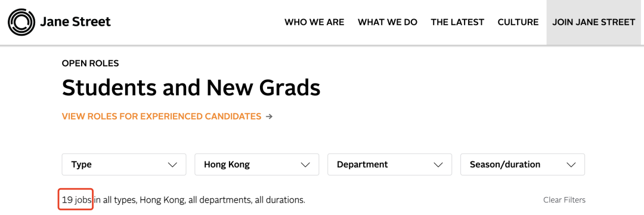Go to THE LATEST section
Image resolution: width=644 pixels, height=215 pixels.
457,22
